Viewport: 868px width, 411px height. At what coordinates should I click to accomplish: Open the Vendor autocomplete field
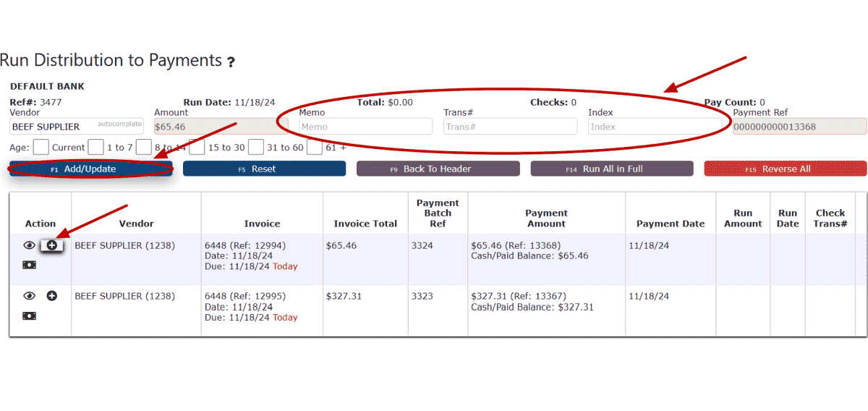[x=77, y=127]
